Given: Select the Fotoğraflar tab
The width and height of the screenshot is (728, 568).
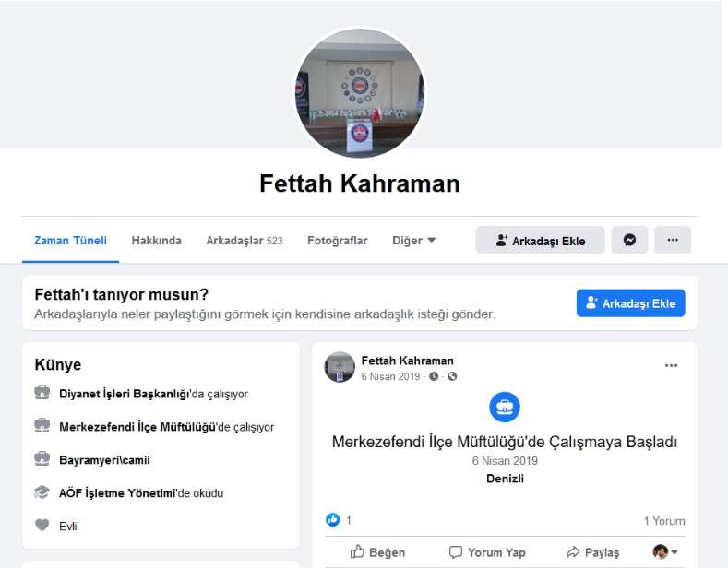Looking at the screenshot, I should [337, 241].
